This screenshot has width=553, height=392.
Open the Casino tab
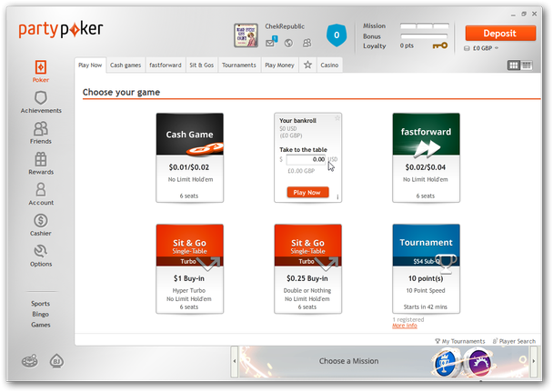click(329, 65)
